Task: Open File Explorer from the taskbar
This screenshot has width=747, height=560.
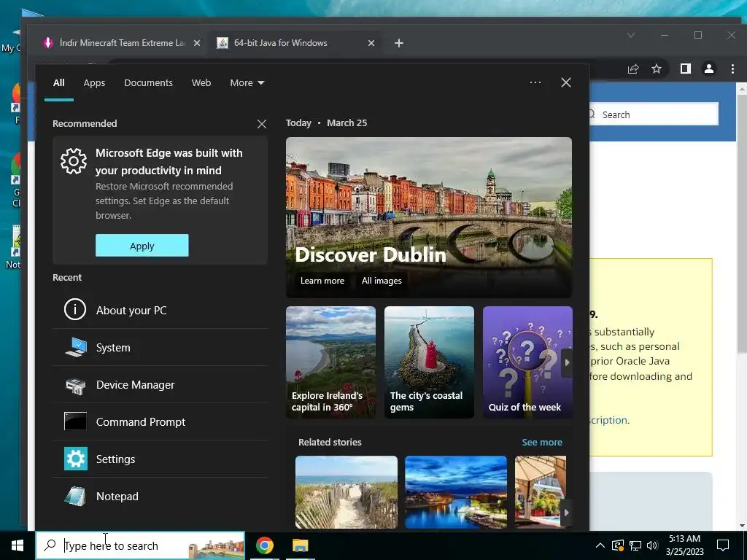Action: (x=300, y=545)
